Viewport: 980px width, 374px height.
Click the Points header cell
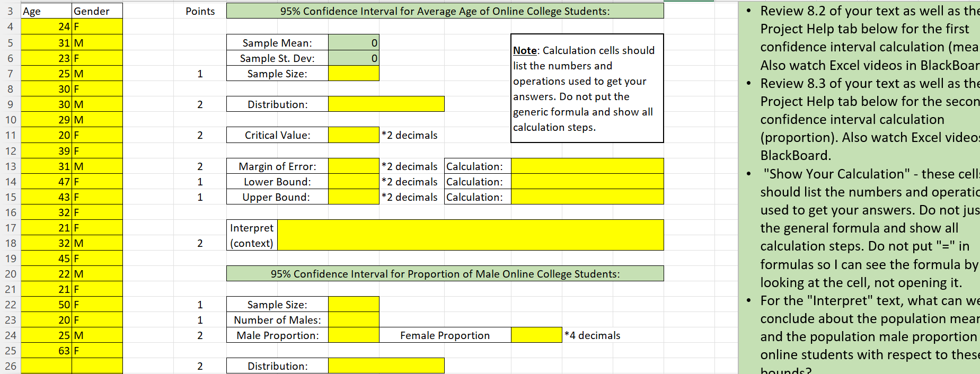[x=200, y=11]
